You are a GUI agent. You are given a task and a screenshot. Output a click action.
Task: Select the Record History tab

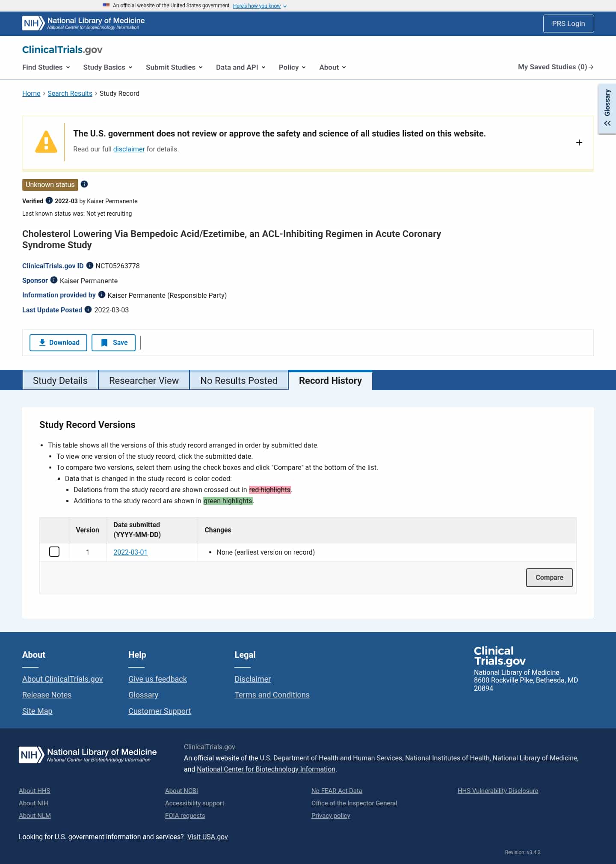330,380
